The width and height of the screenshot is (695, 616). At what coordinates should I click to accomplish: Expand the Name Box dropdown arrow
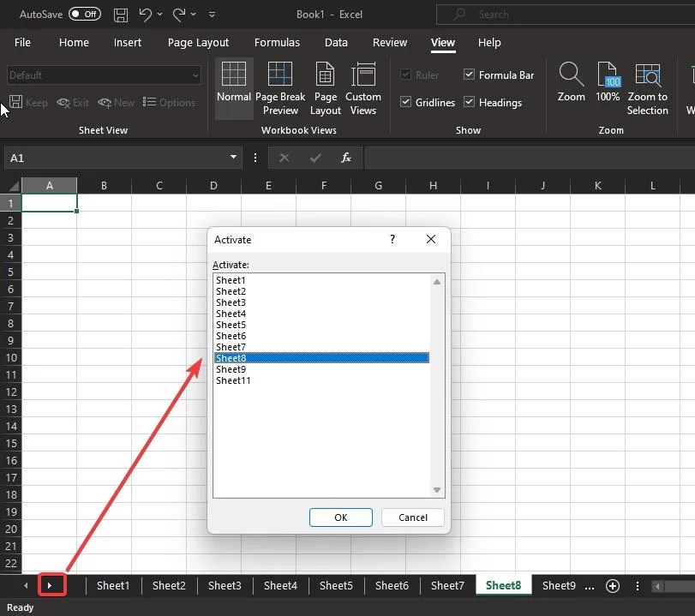pos(233,158)
